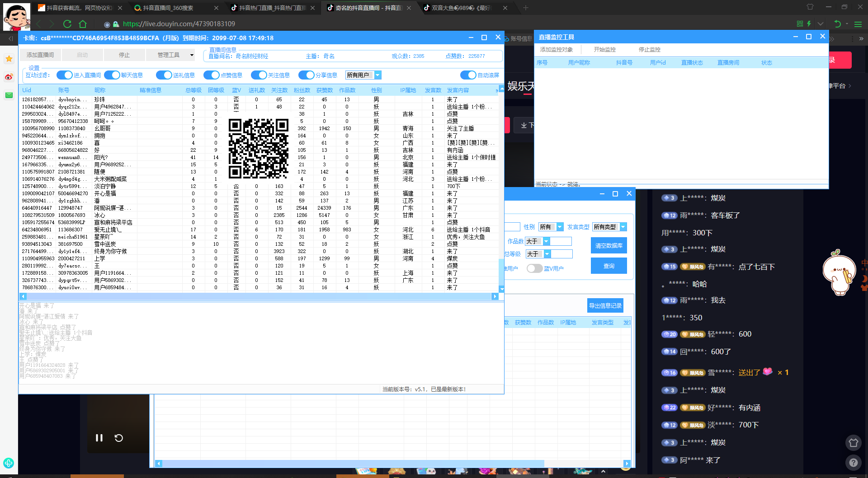Viewport: 868px width, 478px height.
Task: Open the browser extensions grid icon
Action: coord(800,24)
